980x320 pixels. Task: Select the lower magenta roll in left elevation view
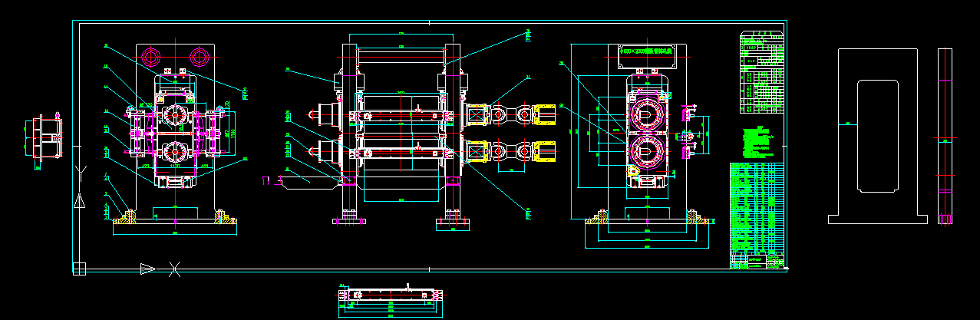click(x=175, y=151)
